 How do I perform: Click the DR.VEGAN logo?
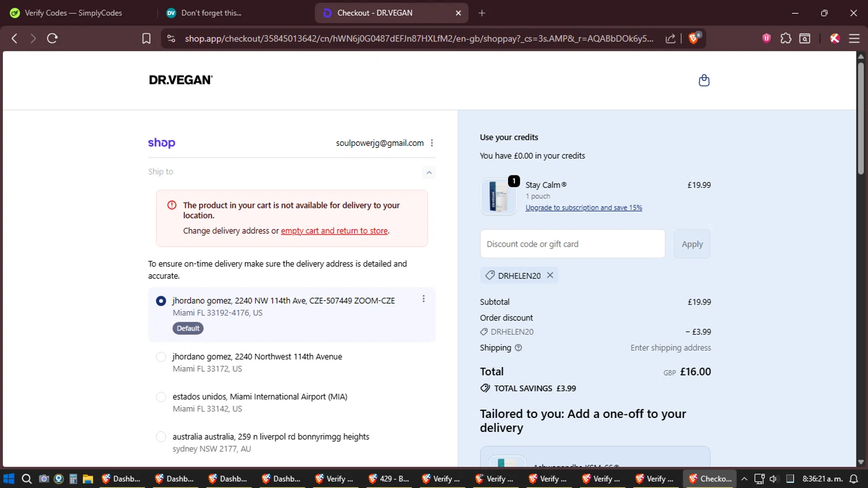(x=181, y=80)
